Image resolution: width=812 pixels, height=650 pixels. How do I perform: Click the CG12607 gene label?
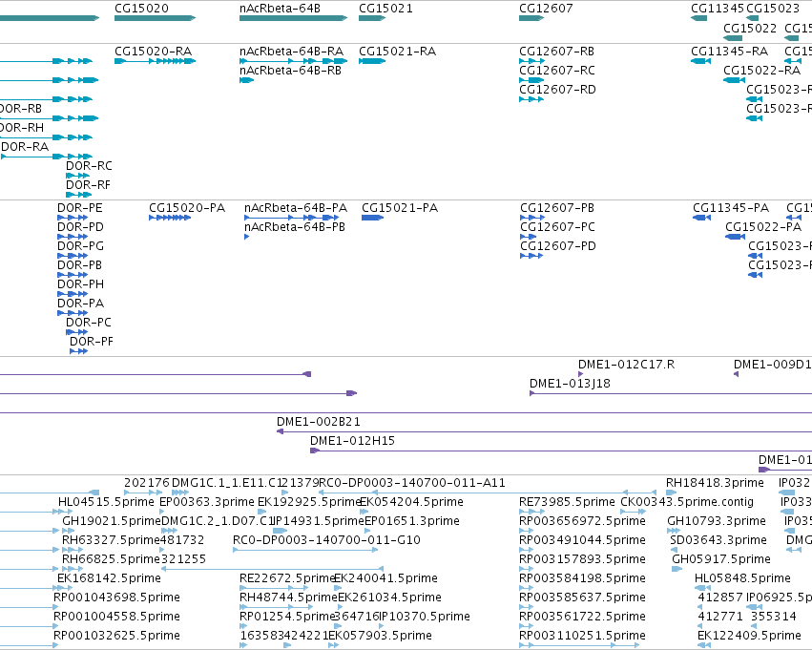546,9
